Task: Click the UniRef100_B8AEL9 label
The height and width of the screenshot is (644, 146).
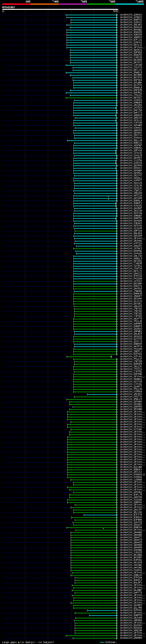Action: [131, 72]
